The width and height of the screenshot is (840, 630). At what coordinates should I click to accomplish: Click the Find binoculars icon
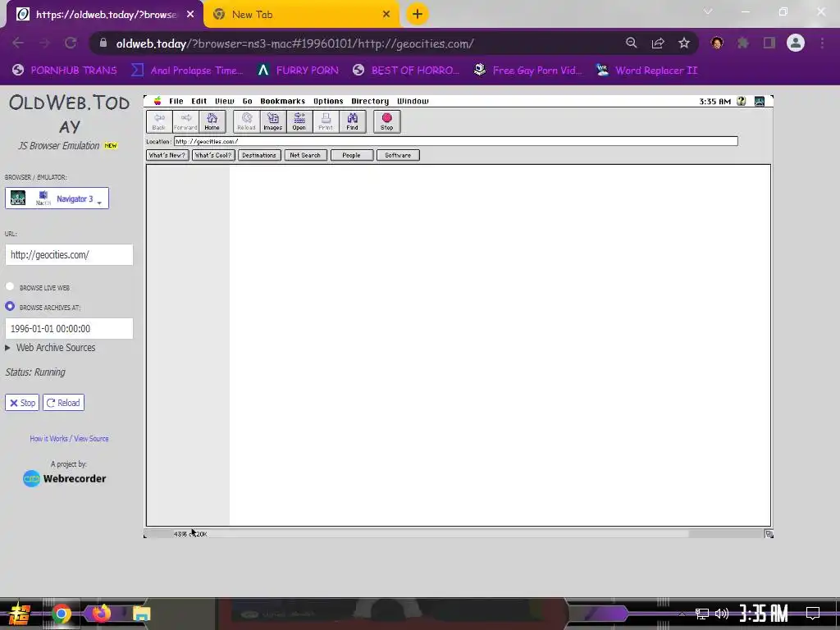[x=352, y=121]
